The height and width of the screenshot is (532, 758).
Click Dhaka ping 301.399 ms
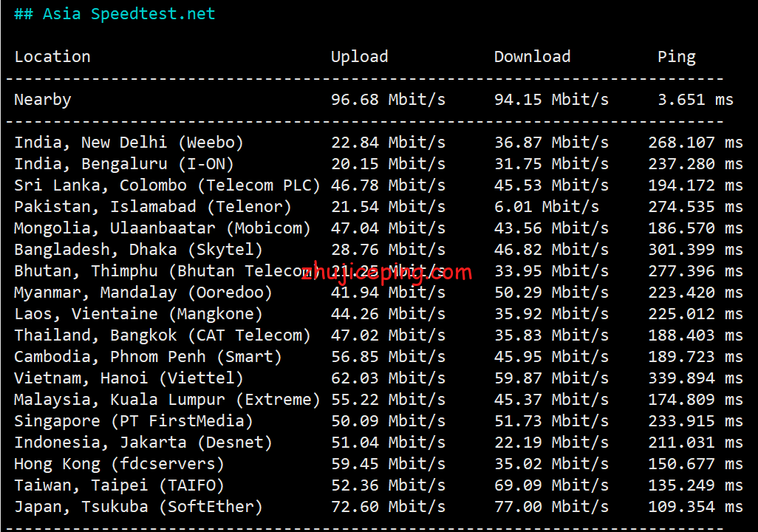tap(695, 250)
